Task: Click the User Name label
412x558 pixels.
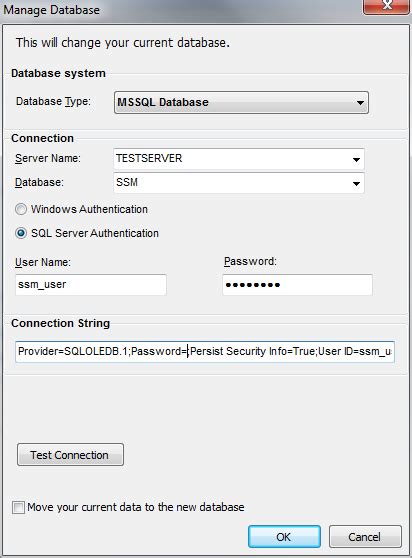Action: tap(43, 262)
